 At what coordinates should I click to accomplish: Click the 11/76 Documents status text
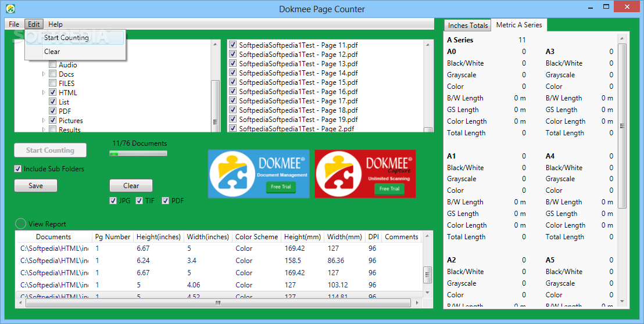[x=139, y=143]
